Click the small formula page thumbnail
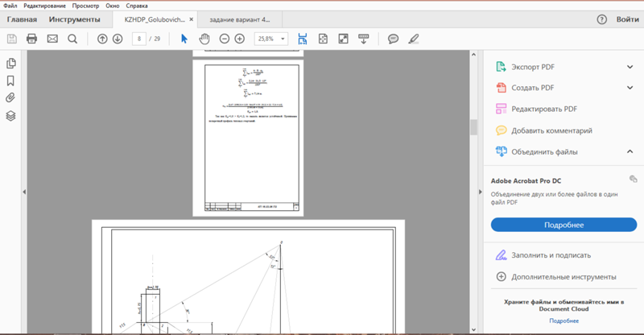644x335 pixels. tap(248, 138)
